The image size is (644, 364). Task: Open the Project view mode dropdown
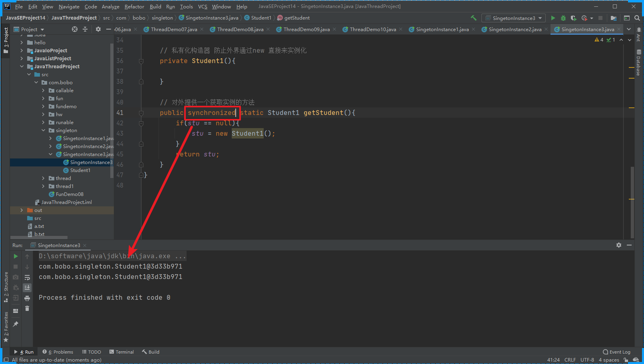(x=29, y=29)
